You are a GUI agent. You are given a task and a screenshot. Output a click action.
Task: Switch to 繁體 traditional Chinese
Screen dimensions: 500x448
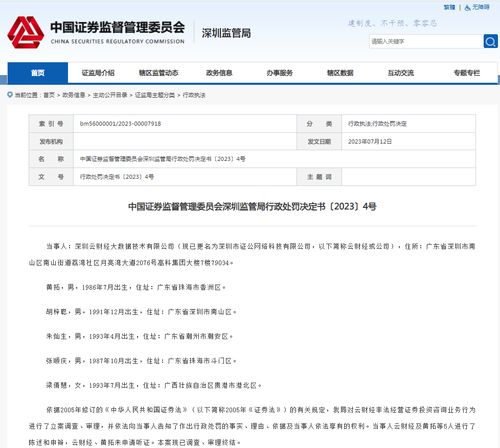coord(449,7)
